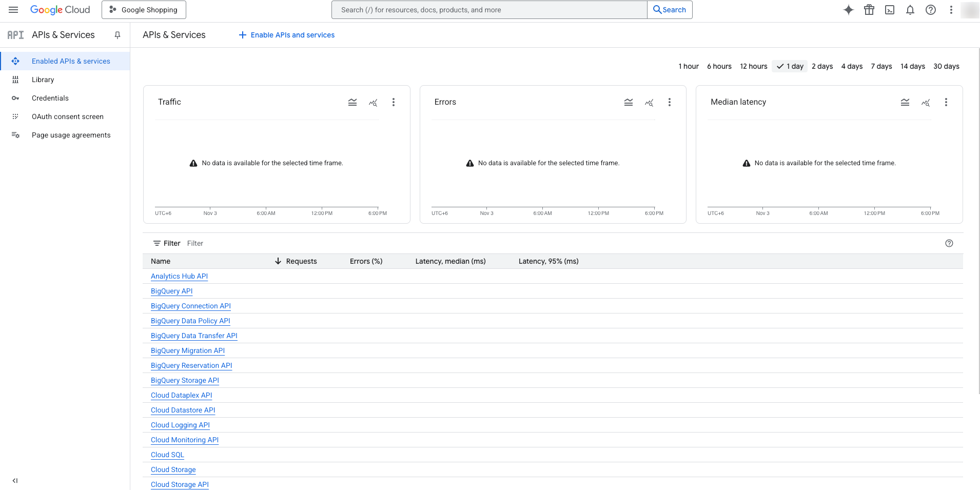Open the Google Shopping project picker
This screenshot has height=490, width=980.
(144, 10)
